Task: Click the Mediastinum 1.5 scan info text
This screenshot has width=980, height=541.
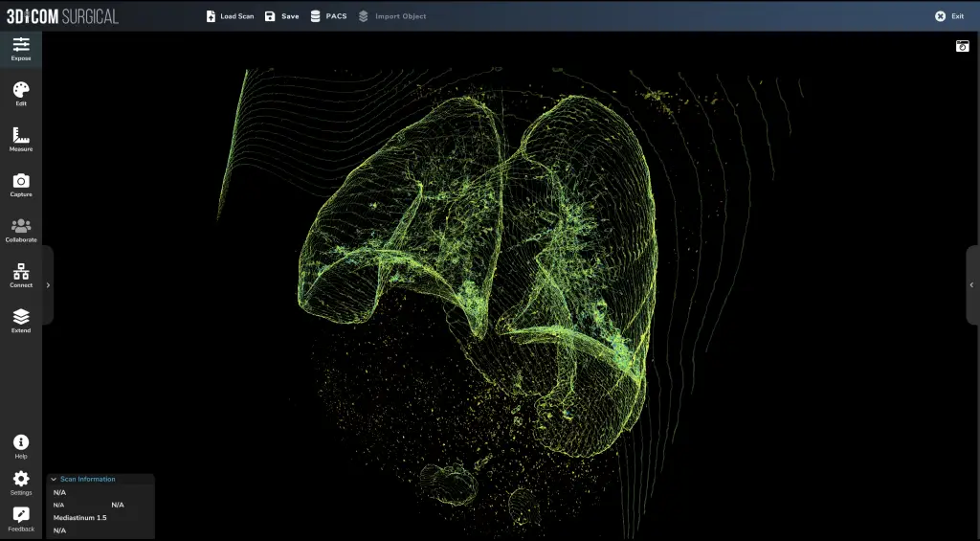Action: [x=80, y=517]
